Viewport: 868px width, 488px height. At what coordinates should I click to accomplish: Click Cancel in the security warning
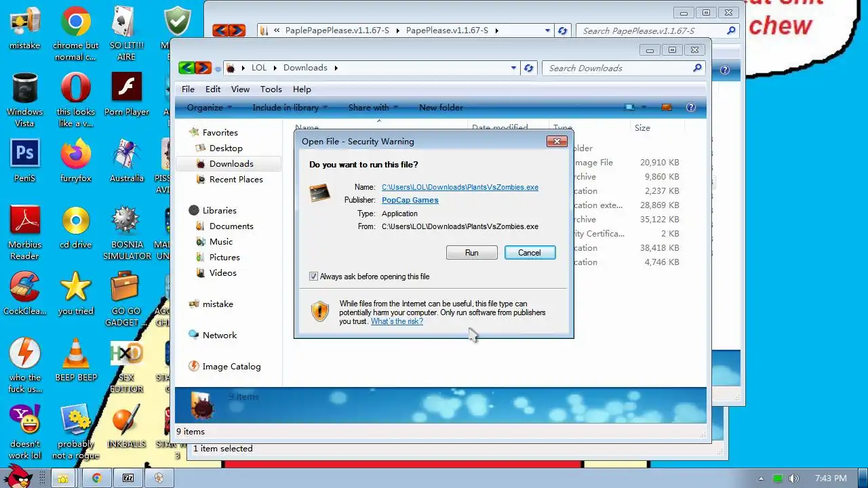click(x=530, y=253)
